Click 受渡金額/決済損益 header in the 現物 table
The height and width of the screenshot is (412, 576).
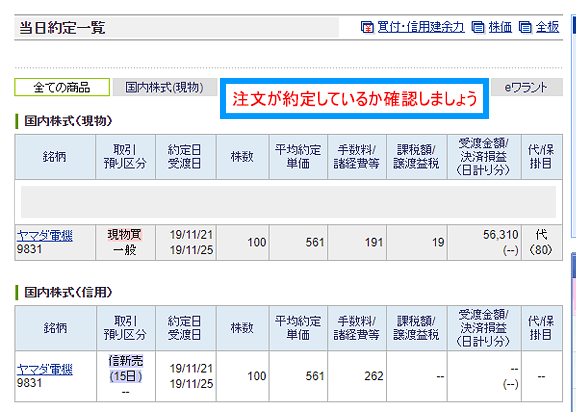[x=484, y=157]
